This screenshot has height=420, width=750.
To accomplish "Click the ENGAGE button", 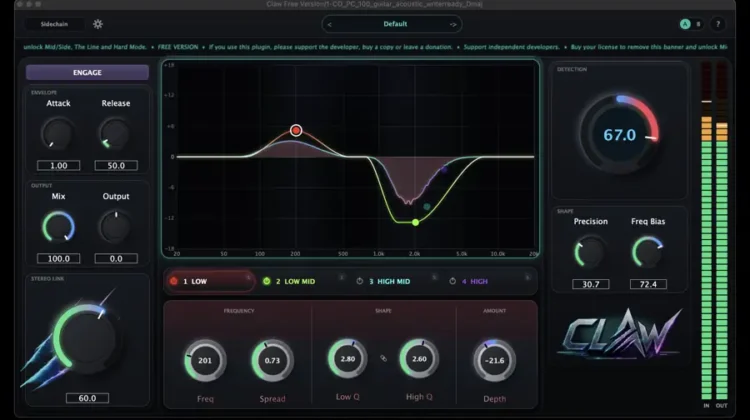I will click(x=87, y=72).
